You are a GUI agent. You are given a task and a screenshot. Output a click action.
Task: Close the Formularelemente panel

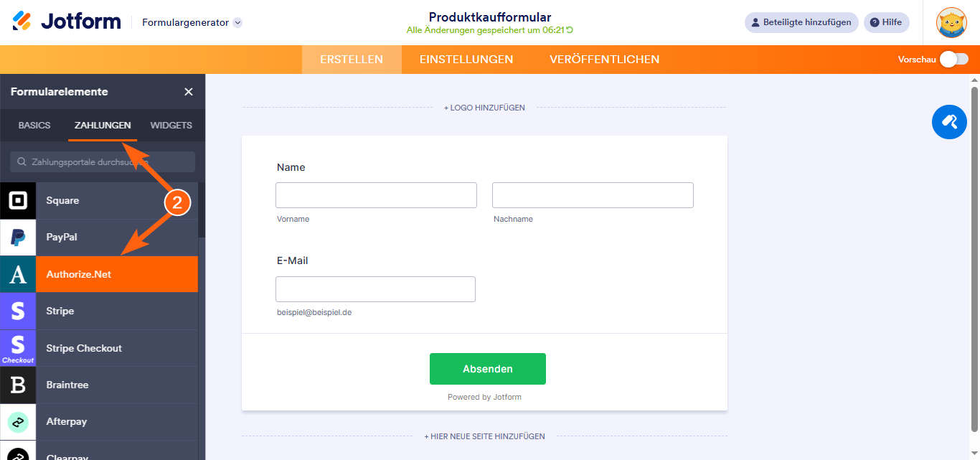[x=188, y=92]
